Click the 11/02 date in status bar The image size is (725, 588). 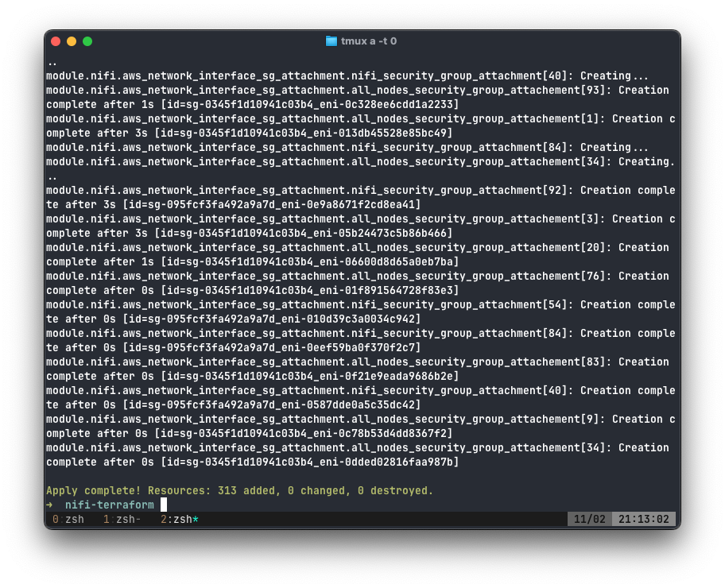pyautogui.click(x=590, y=519)
